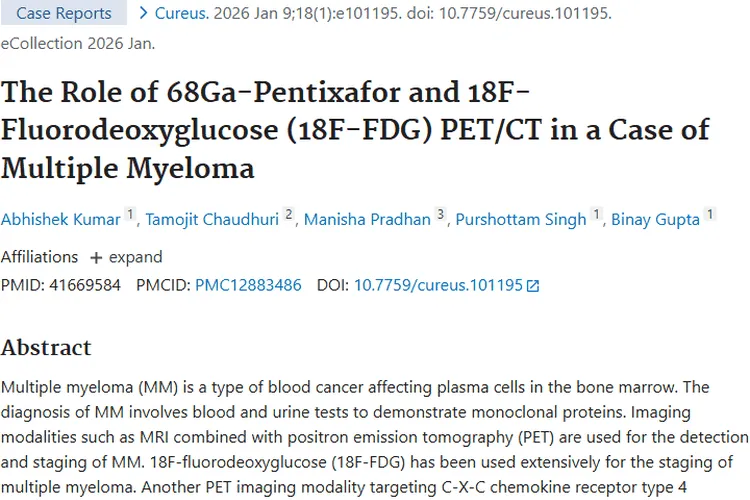Open author Binay Gupta link

pyautogui.click(x=655, y=219)
